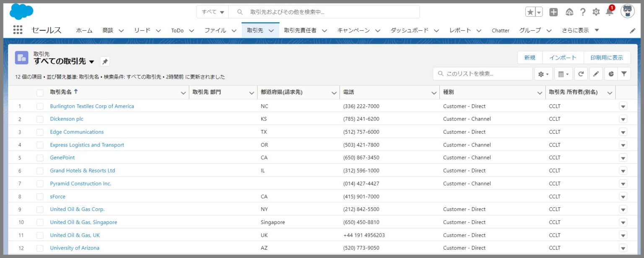Check the checkbox for Dickenson plc row
This screenshot has width=644, height=258.
coord(40,119)
